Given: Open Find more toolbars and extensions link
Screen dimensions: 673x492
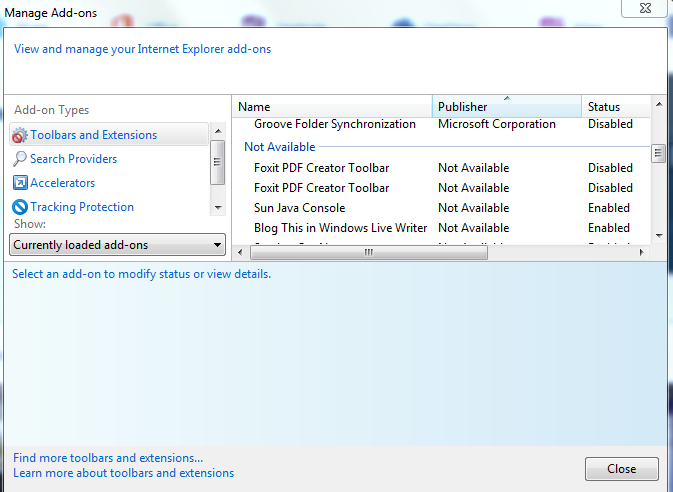Looking at the screenshot, I should [x=108, y=458].
